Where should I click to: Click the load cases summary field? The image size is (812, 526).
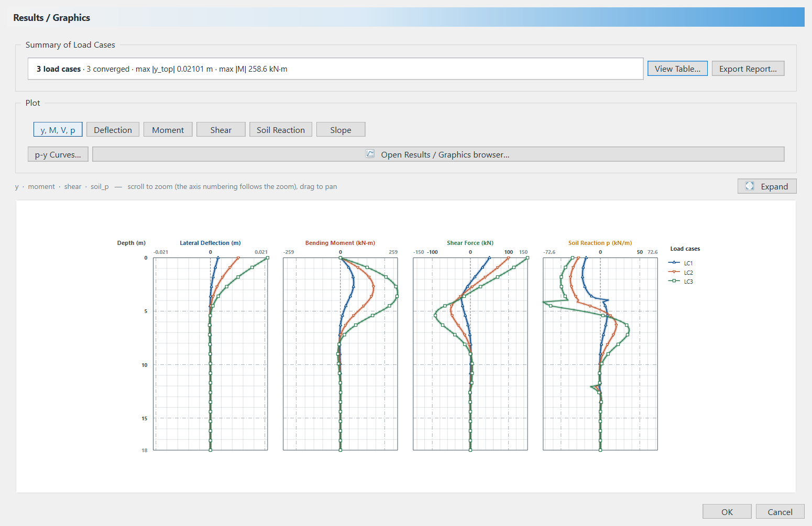click(x=335, y=69)
